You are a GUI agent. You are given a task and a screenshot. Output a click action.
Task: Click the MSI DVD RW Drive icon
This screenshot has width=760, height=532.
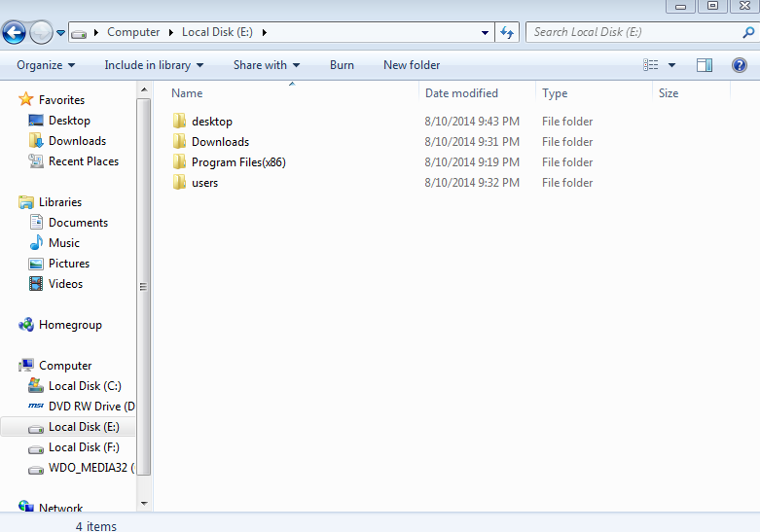pyautogui.click(x=36, y=406)
